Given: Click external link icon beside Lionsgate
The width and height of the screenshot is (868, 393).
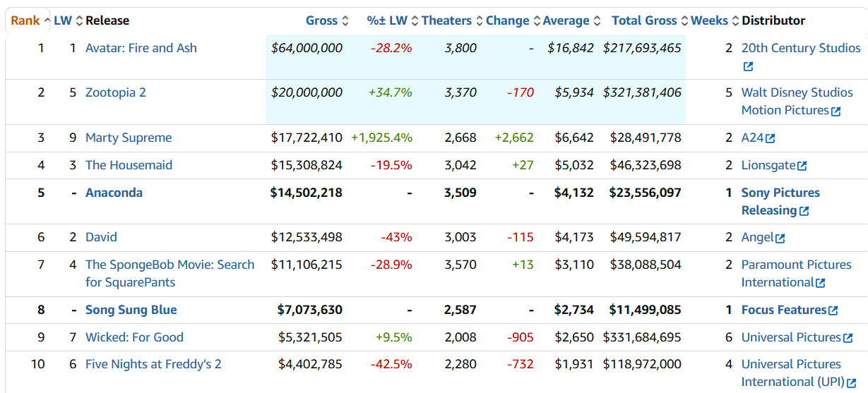Looking at the screenshot, I should [802, 167].
